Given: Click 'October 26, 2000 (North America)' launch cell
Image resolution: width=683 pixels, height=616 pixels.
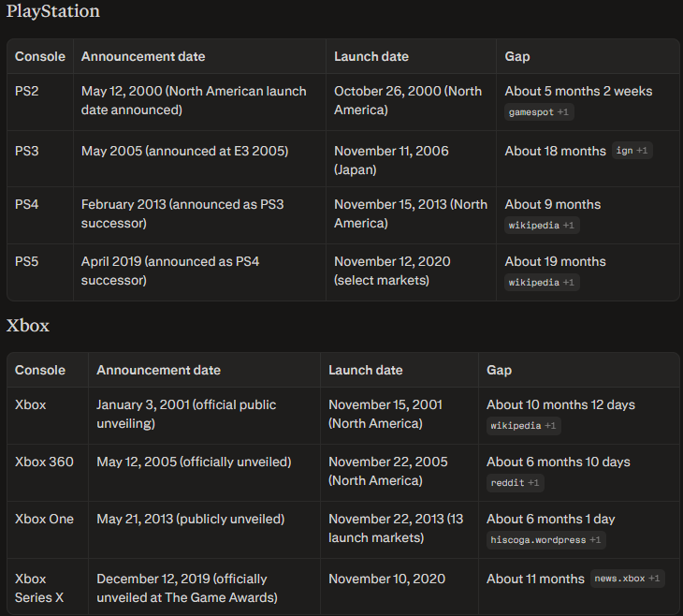Looking at the screenshot, I should (x=411, y=102).
